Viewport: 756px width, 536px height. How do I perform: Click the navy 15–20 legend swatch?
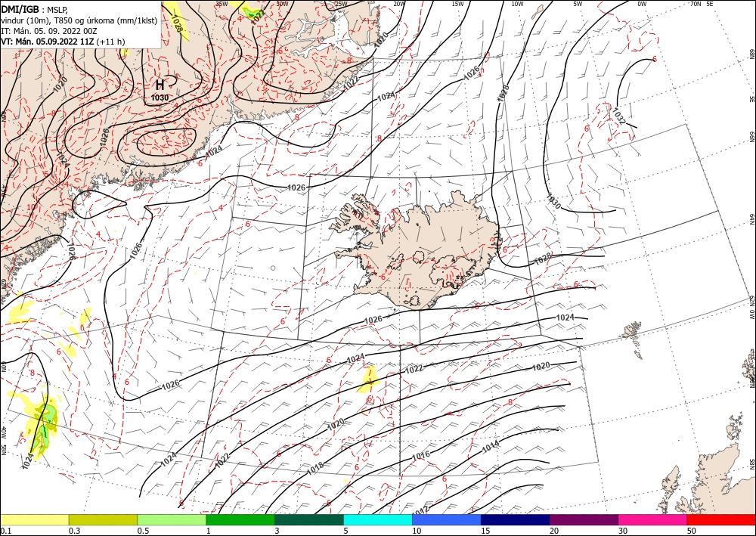click(x=516, y=519)
